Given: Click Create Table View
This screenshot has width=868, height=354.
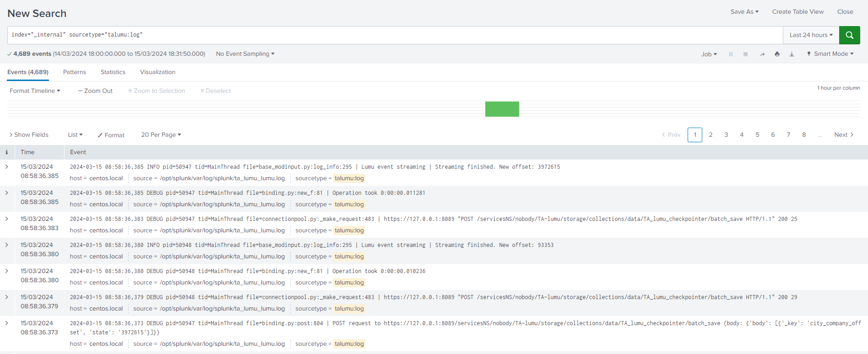Looking at the screenshot, I should [797, 12].
